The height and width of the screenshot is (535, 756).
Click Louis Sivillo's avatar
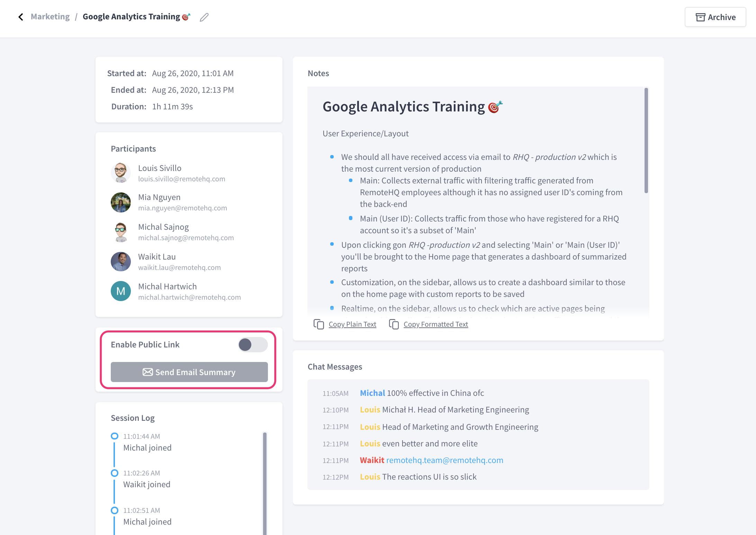pos(121,172)
